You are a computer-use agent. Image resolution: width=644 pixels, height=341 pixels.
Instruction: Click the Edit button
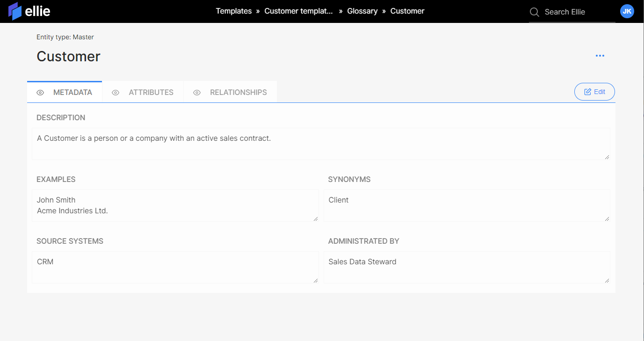tap(594, 92)
